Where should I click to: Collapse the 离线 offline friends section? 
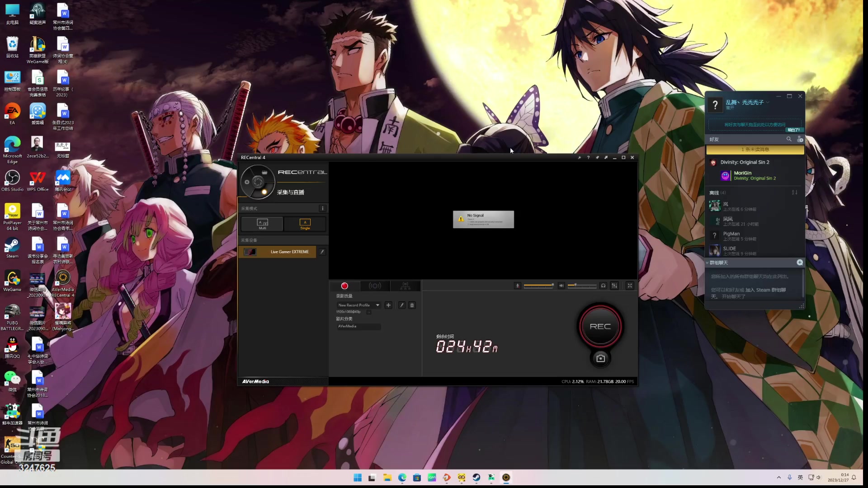tap(717, 193)
